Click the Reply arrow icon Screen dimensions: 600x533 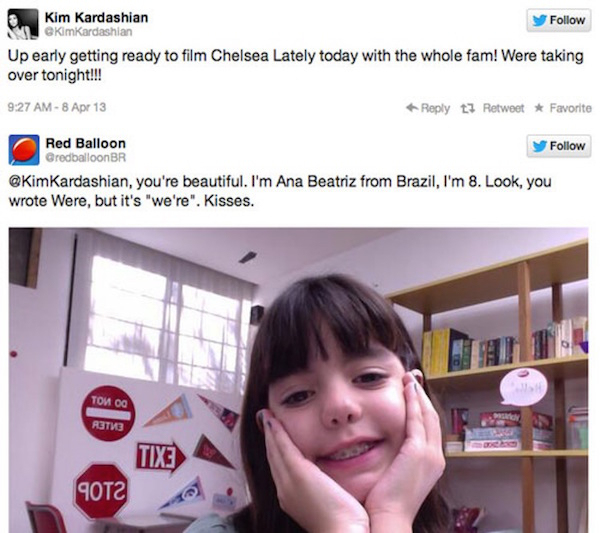pos(412,108)
